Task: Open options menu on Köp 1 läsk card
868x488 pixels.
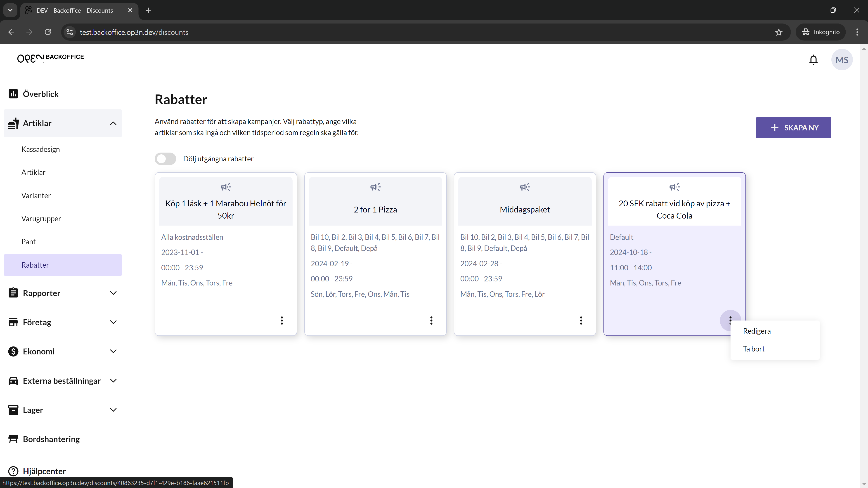Action: 282,320
